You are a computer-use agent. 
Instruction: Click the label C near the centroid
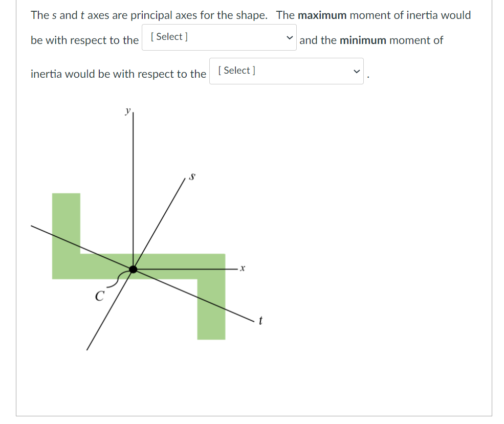click(x=100, y=295)
